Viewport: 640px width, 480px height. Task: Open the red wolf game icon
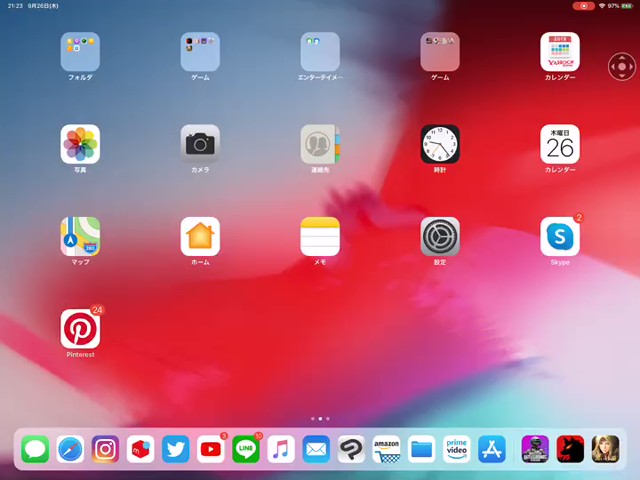pyautogui.click(x=570, y=449)
